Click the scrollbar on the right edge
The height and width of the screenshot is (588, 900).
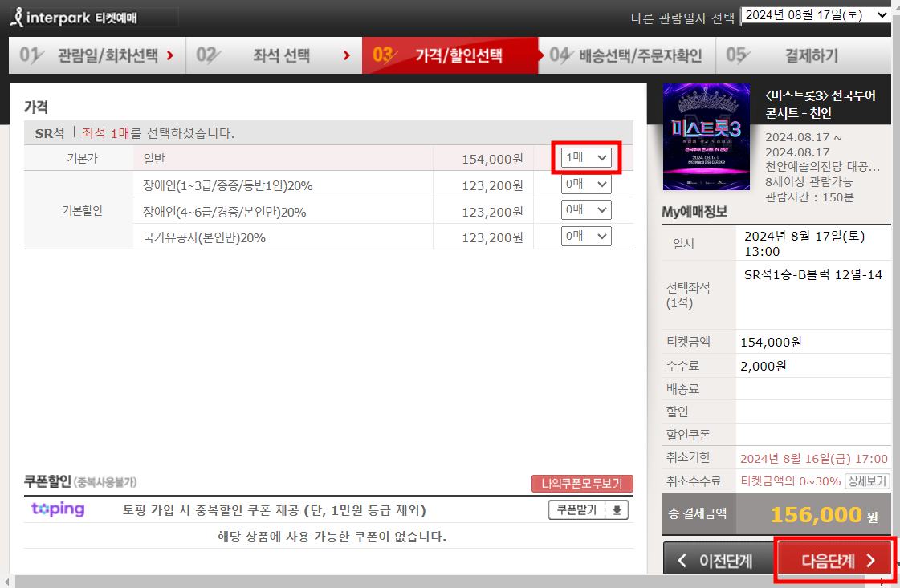894,321
